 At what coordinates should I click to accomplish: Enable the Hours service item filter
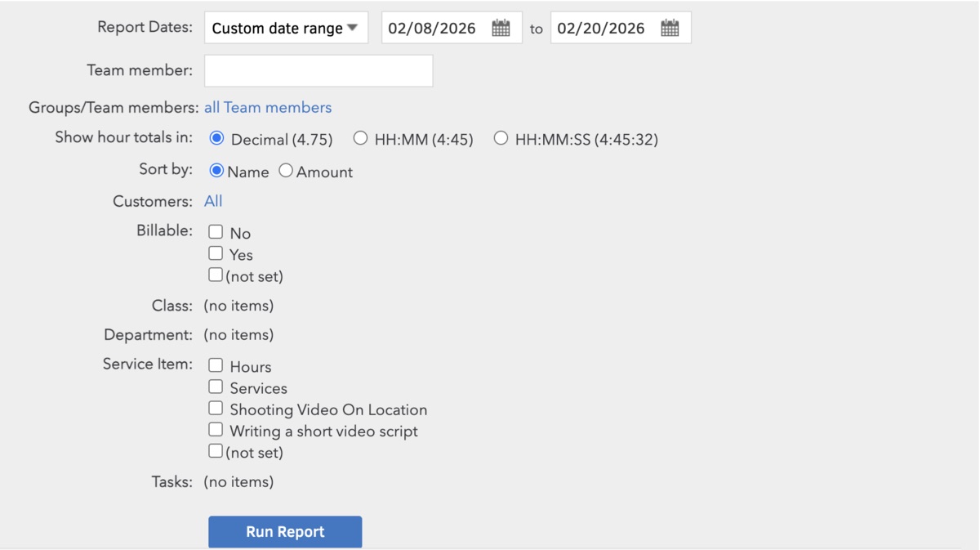click(x=216, y=365)
